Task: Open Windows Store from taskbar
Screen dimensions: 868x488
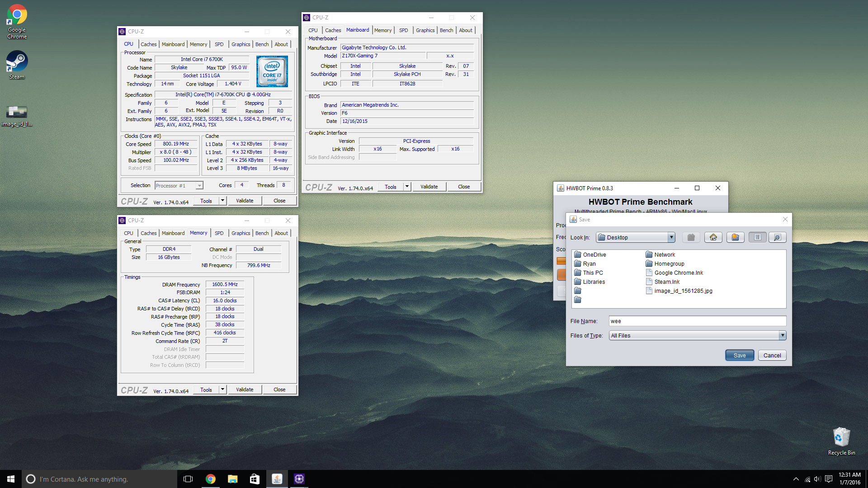Action: pyautogui.click(x=255, y=479)
